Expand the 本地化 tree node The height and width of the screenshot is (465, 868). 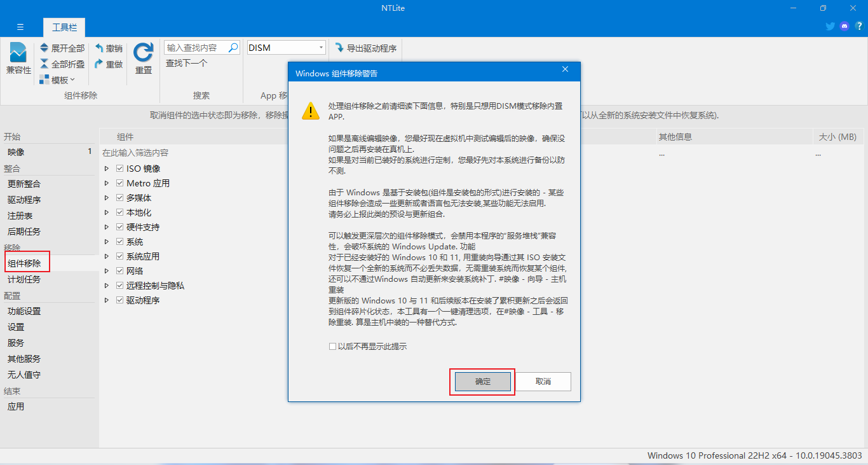point(107,212)
